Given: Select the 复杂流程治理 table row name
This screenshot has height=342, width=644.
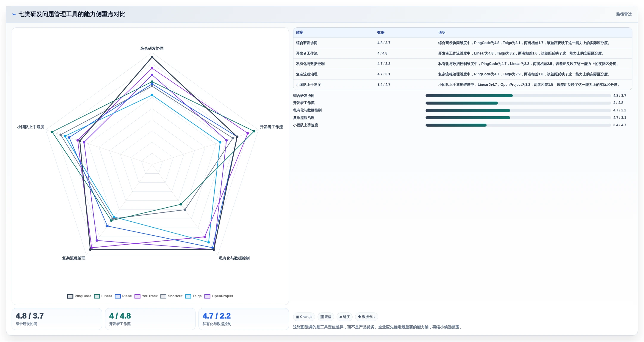Looking at the screenshot, I should coord(307,74).
